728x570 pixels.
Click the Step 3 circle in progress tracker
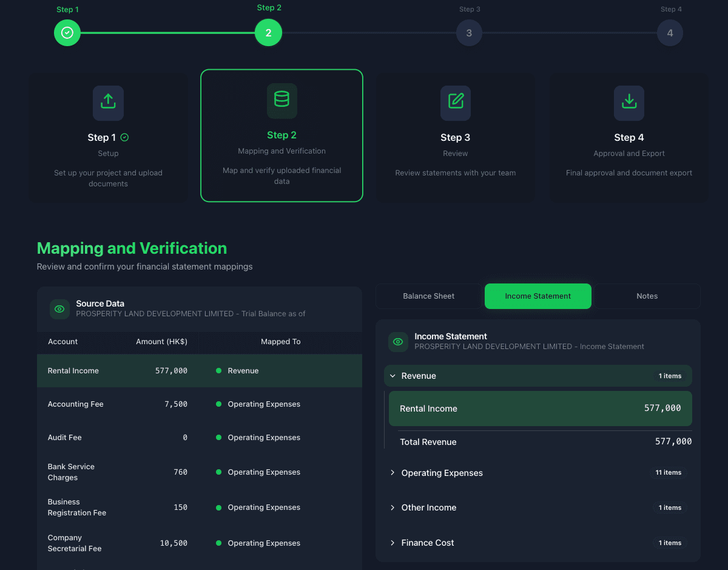click(469, 33)
